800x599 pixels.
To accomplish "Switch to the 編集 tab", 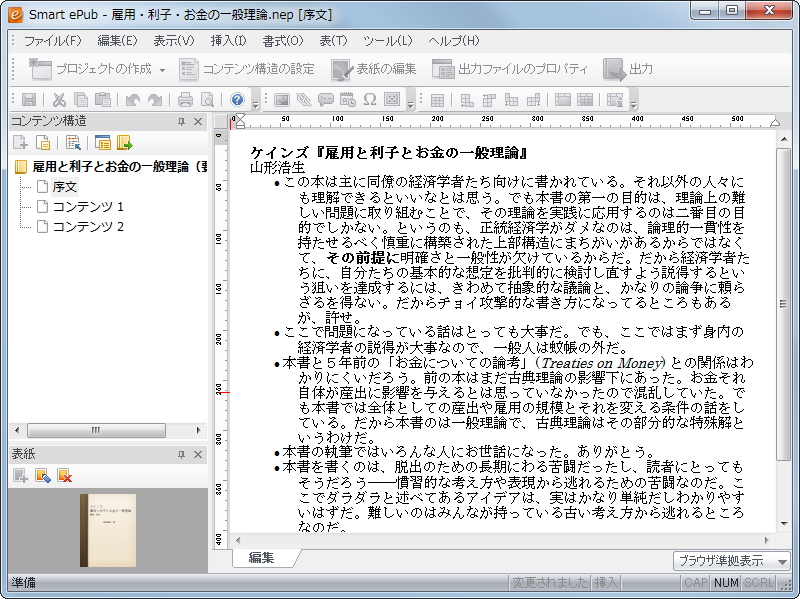I will pyautogui.click(x=263, y=559).
